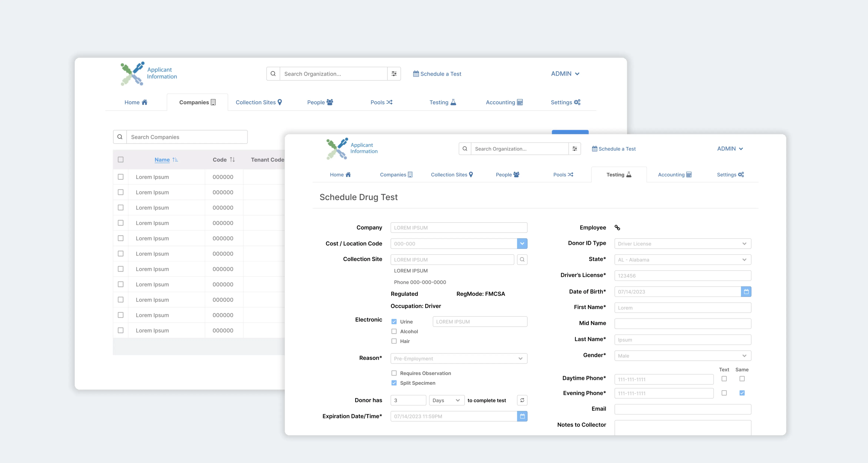The height and width of the screenshot is (463, 868).
Task: Open Accounting tab in front window
Action: (x=675, y=175)
